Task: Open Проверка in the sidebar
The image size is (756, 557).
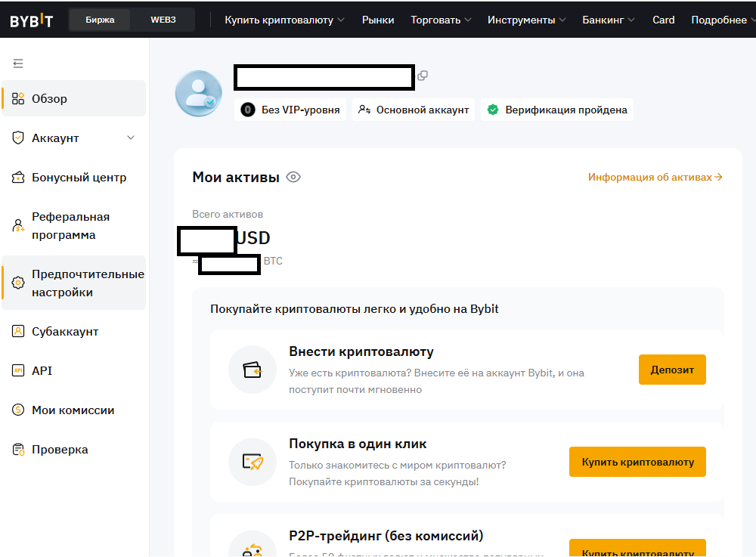Action: coord(74,450)
